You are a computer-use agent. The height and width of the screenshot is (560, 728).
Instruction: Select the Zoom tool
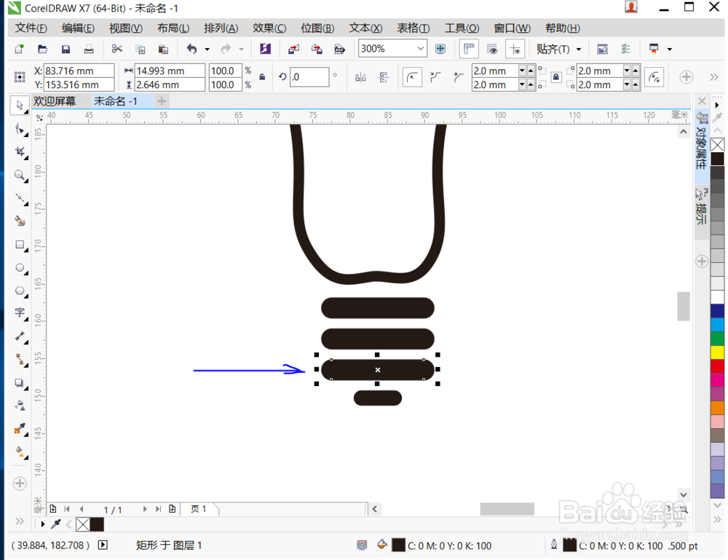tap(20, 175)
